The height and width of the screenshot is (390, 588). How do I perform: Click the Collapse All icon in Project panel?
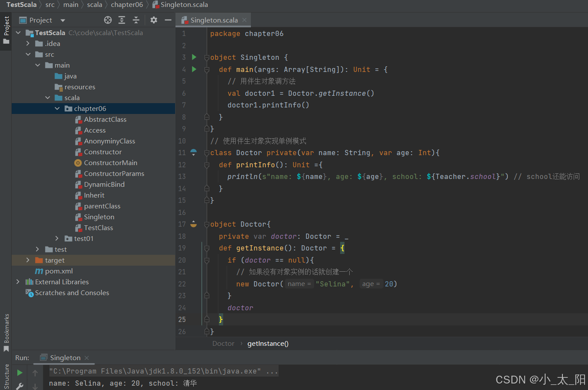pyautogui.click(x=136, y=20)
